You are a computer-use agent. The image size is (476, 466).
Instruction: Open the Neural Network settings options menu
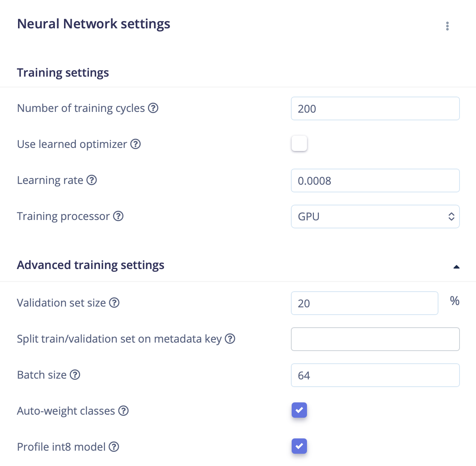tap(447, 26)
